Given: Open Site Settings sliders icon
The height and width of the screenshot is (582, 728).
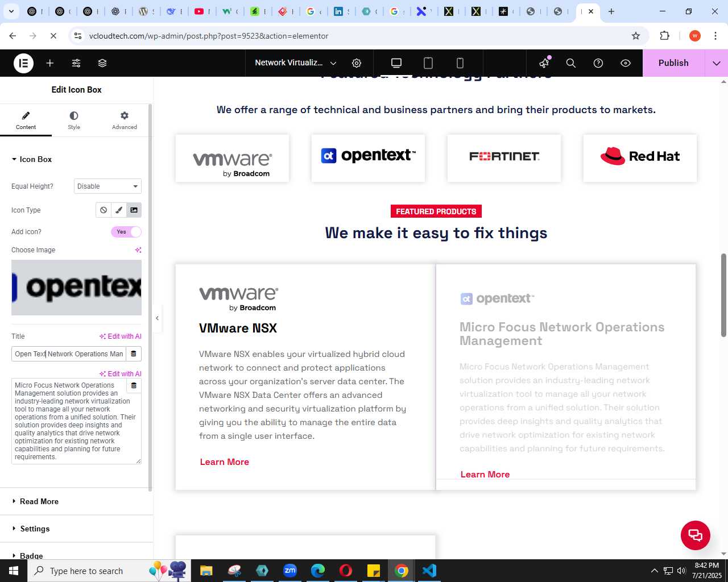Looking at the screenshot, I should (x=76, y=63).
